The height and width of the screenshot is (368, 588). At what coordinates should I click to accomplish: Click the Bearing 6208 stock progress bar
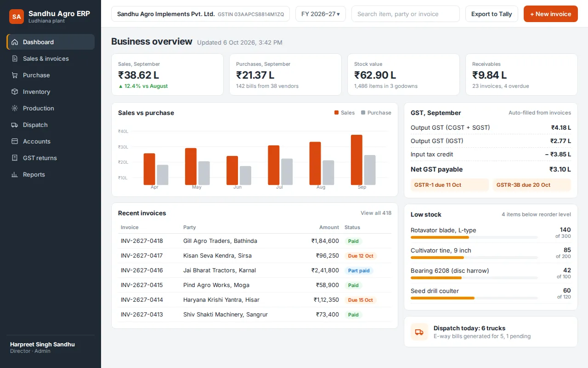(474, 278)
